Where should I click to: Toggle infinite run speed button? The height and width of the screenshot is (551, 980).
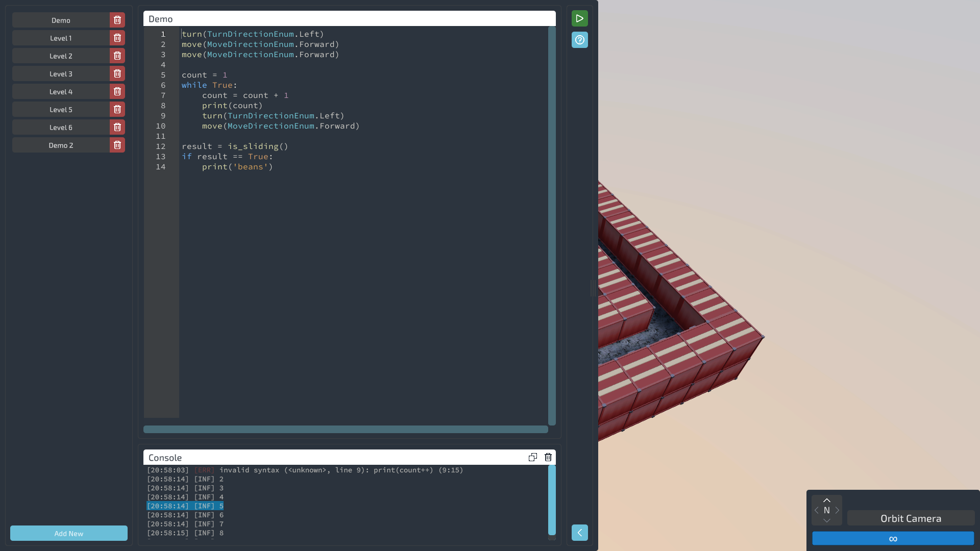tap(892, 538)
